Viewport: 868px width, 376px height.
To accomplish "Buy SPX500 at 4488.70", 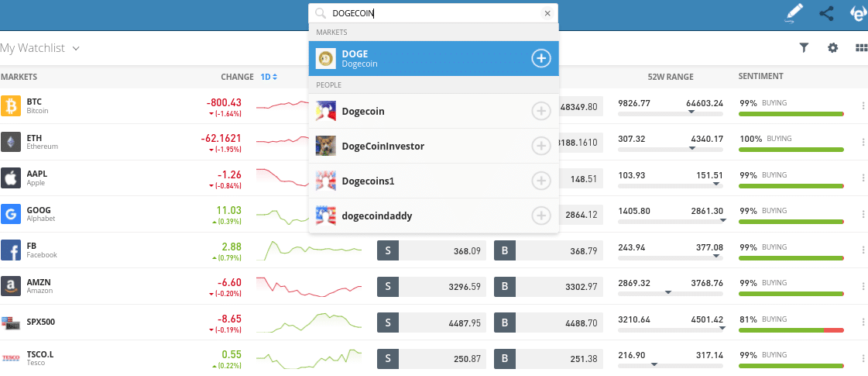I will (x=548, y=323).
